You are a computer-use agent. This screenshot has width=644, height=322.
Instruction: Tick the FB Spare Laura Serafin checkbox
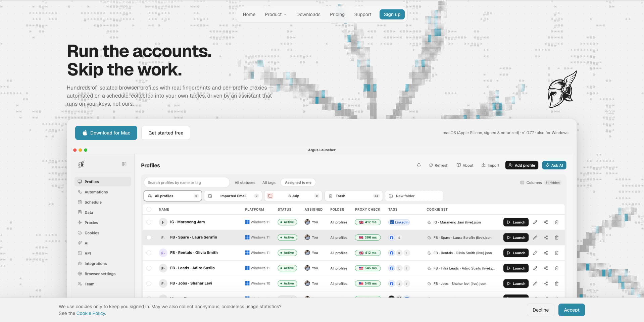[149, 237]
